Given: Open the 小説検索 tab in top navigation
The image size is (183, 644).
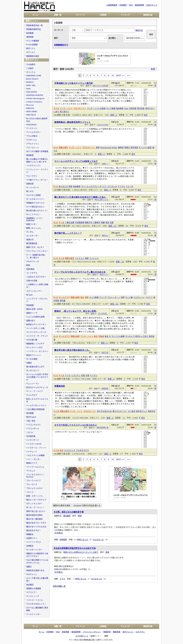Looking at the screenshot, I should (x=103, y=15).
